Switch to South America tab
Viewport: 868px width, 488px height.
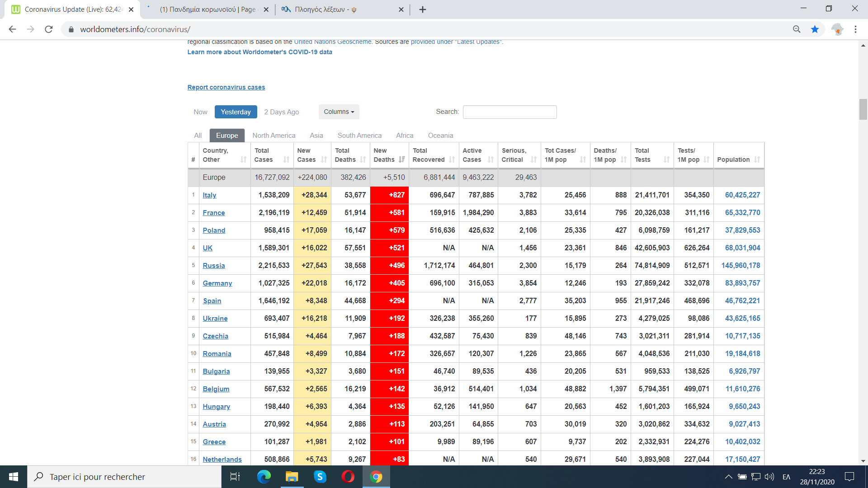coord(359,136)
